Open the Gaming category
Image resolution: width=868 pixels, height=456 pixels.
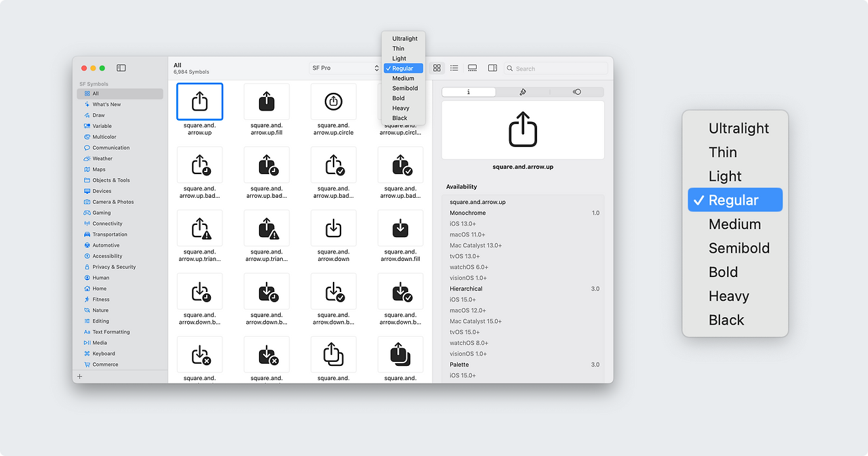click(120, 213)
